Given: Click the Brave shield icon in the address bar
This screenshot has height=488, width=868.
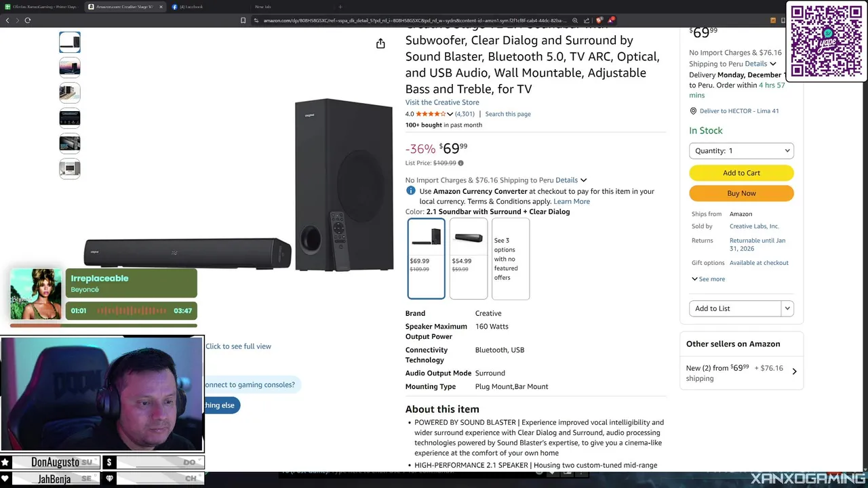Looking at the screenshot, I should click(599, 20).
